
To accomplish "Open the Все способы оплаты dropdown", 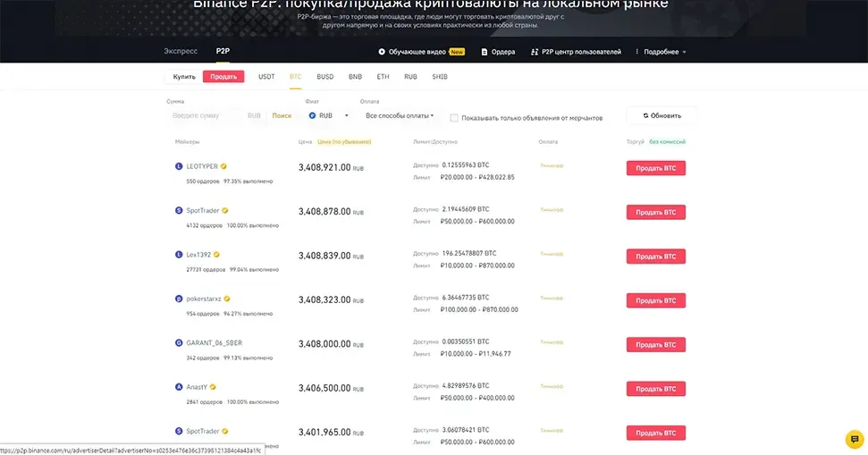I will (x=400, y=115).
